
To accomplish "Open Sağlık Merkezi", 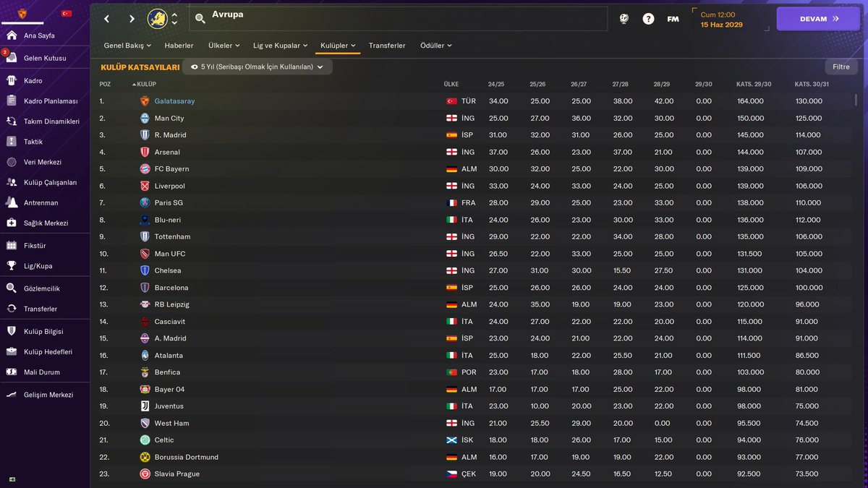I will tap(45, 223).
